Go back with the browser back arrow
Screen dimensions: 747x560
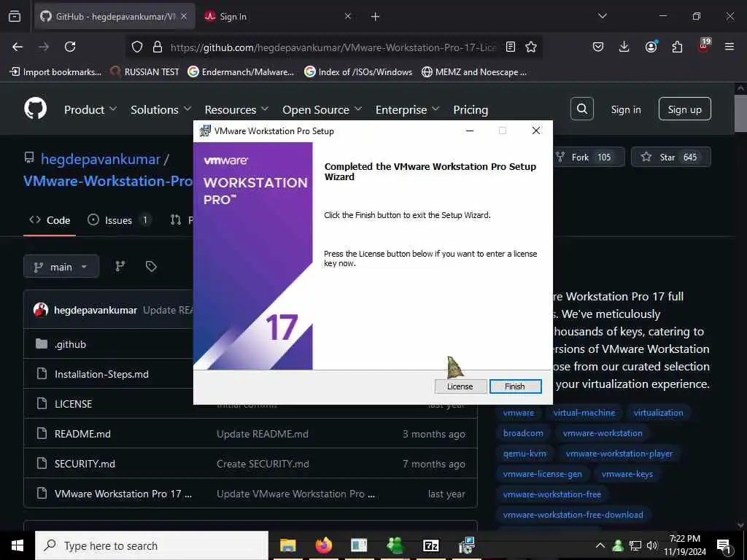[x=18, y=47]
